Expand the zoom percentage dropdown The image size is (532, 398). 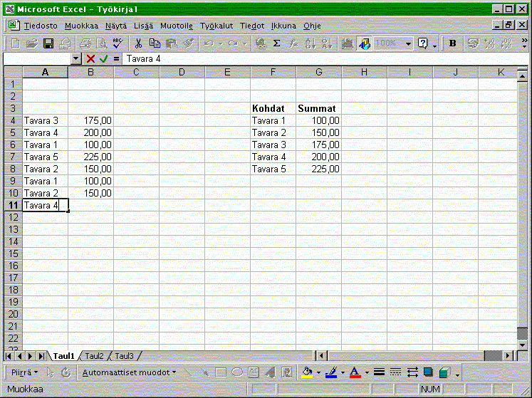409,43
